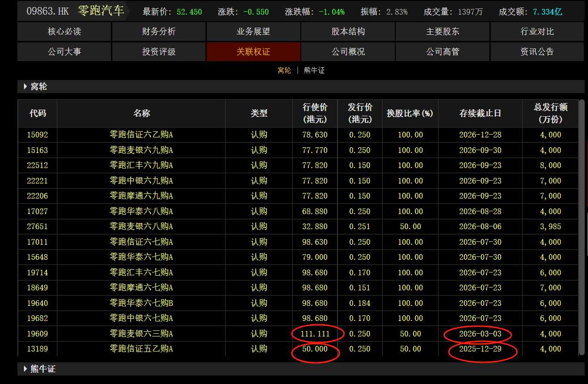Open the 公司概况 tab
Screen dimensions: 588x384
pyautogui.click(x=348, y=52)
